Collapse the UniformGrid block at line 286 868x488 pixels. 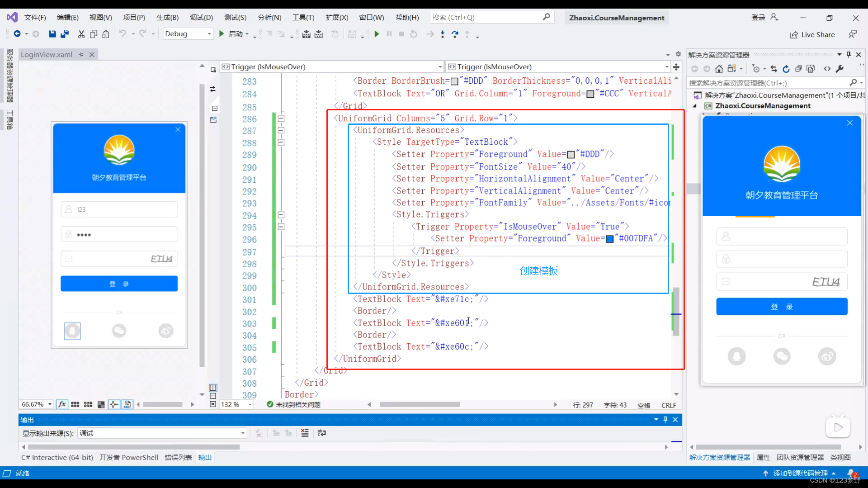(281, 118)
